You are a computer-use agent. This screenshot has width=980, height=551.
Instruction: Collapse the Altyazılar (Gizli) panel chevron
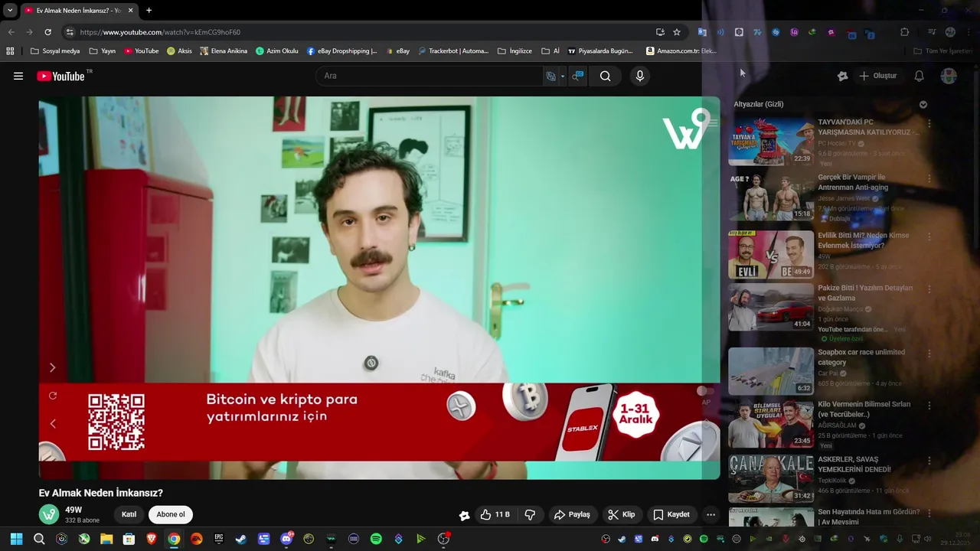point(923,104)
